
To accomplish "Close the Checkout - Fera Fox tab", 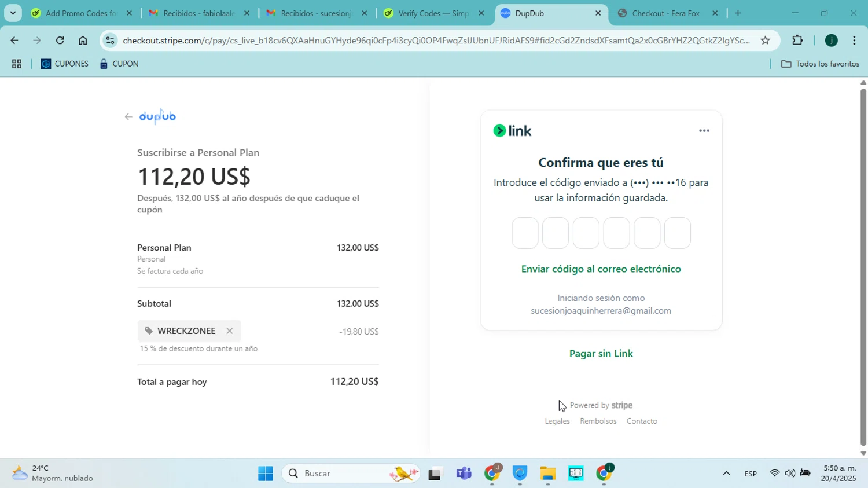I will (715, 13).
